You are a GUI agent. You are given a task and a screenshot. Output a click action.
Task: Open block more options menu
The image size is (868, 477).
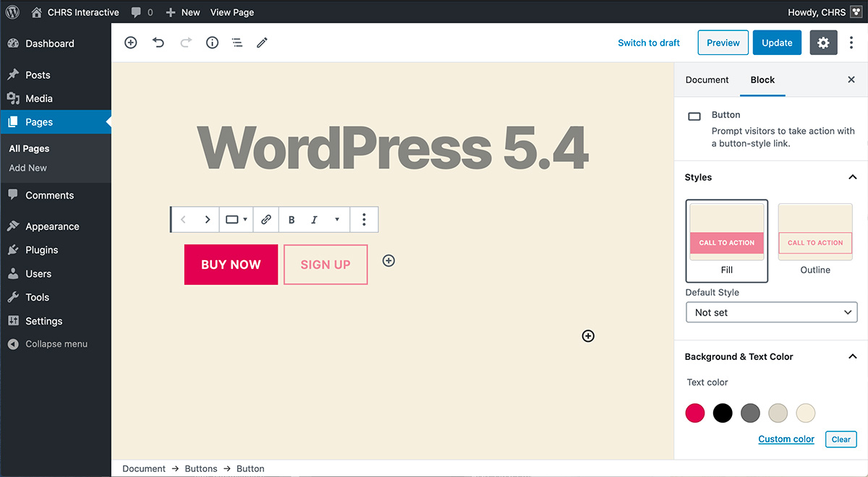point(364,220)
